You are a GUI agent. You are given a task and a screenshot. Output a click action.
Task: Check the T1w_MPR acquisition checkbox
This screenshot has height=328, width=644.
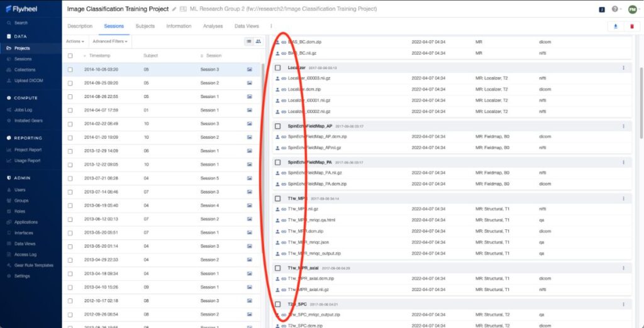point(277,199)
